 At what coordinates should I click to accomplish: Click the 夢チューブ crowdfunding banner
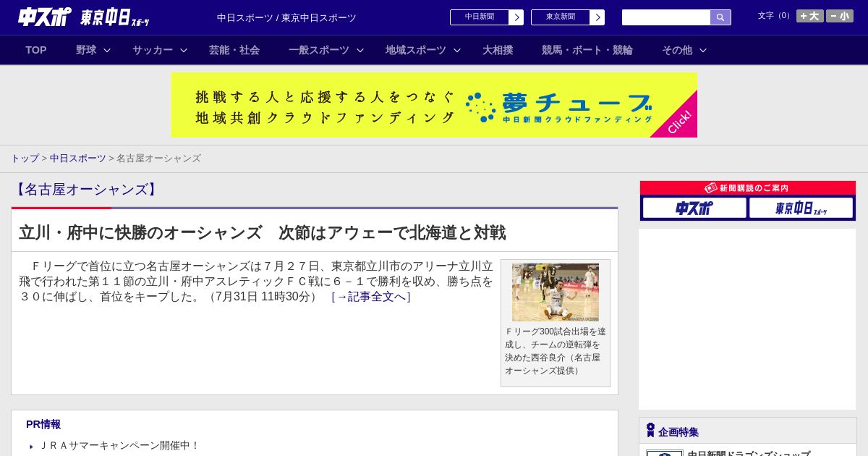434,105
